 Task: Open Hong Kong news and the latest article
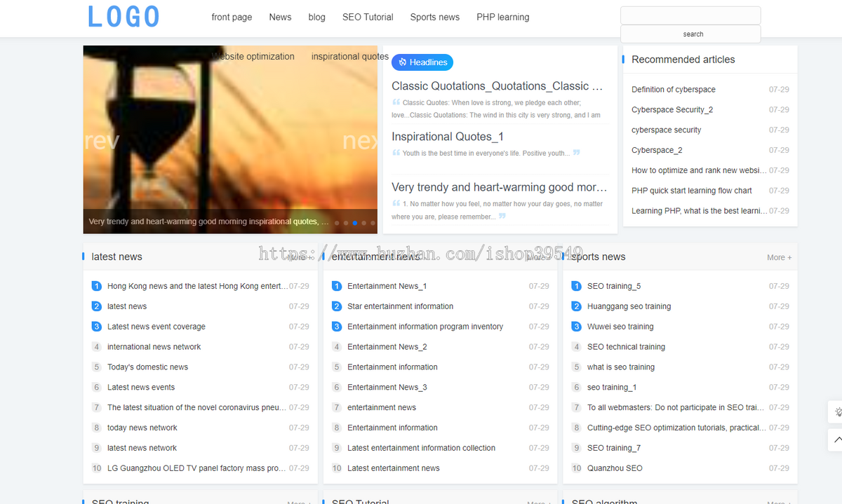[x=197, y=286]
